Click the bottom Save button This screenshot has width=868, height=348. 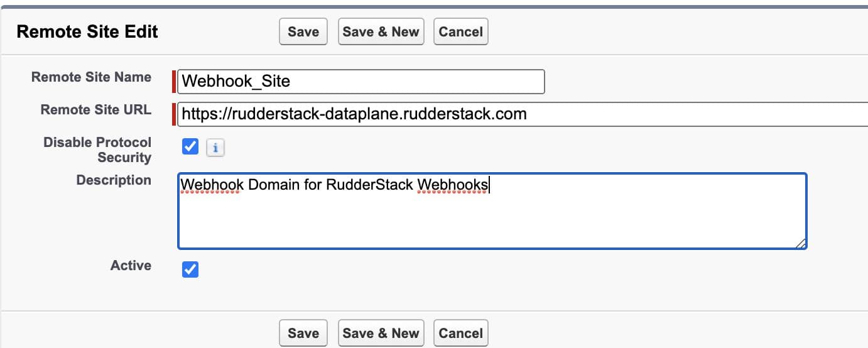[303, 333]
